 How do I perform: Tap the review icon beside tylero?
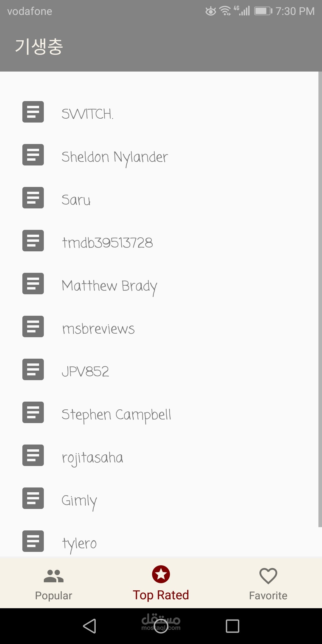(x=33, y=541)
